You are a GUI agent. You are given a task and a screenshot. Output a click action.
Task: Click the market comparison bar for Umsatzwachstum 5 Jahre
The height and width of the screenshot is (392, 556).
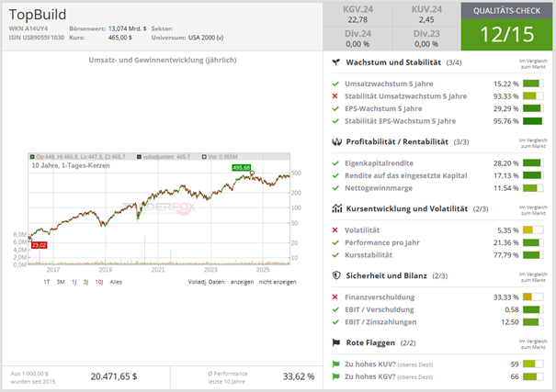point(533,84)
